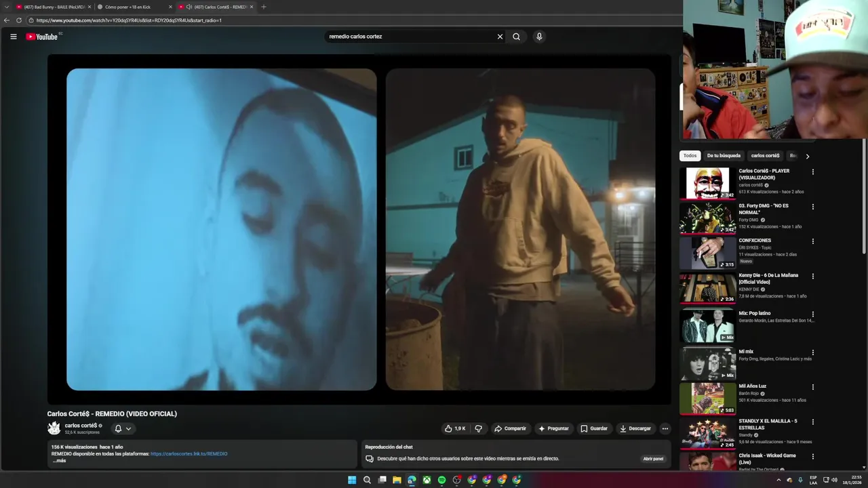The image size is (868, 488).
Task: Go to the YouTube home logo
Action: pyautogui.click(x=42, y=37)
